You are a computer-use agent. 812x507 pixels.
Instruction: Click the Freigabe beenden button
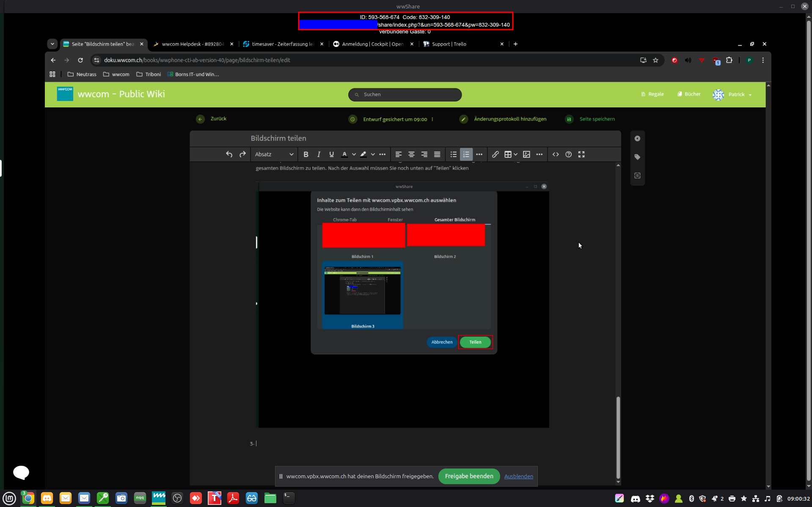click(x=469, y=476)
